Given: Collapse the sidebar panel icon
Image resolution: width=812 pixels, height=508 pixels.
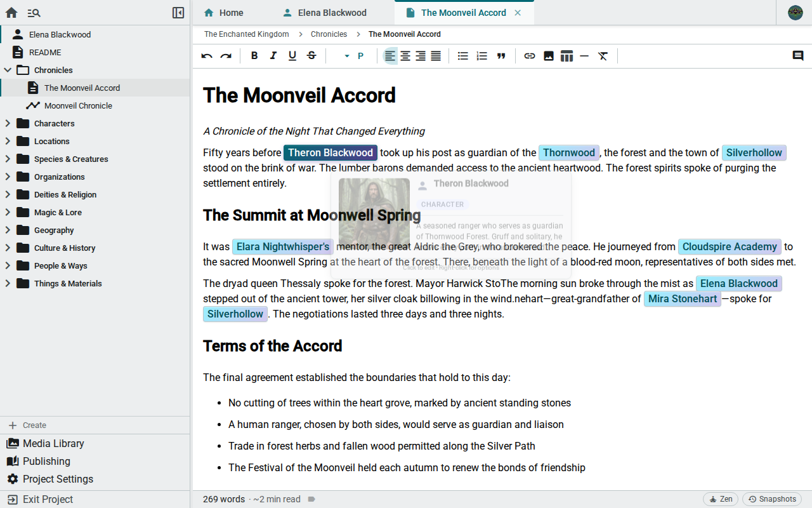Looking at the screenshot, I should tap(178, 13).
